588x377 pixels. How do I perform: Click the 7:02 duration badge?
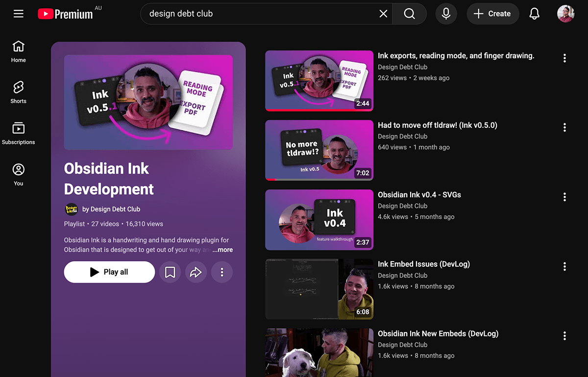363,173
